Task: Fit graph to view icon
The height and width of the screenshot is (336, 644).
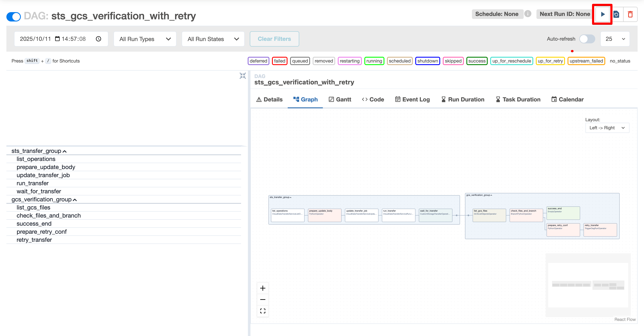Action: tap(263, 311)
